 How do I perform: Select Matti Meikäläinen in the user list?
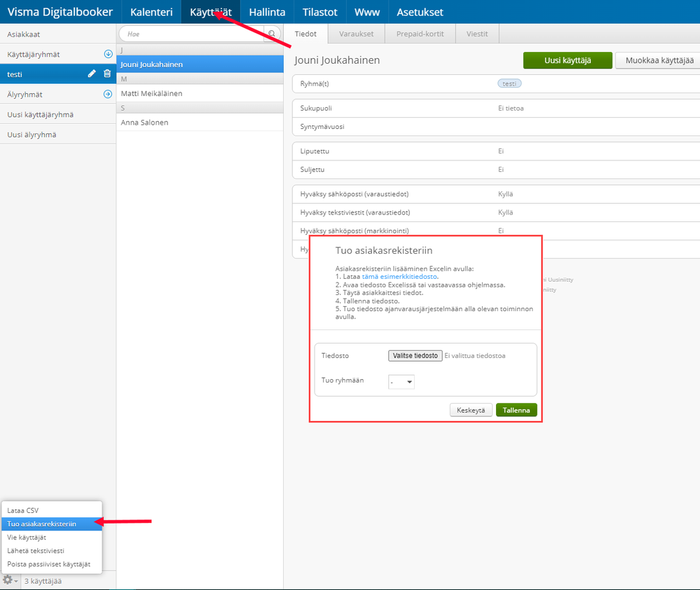[x=200, y=93]
